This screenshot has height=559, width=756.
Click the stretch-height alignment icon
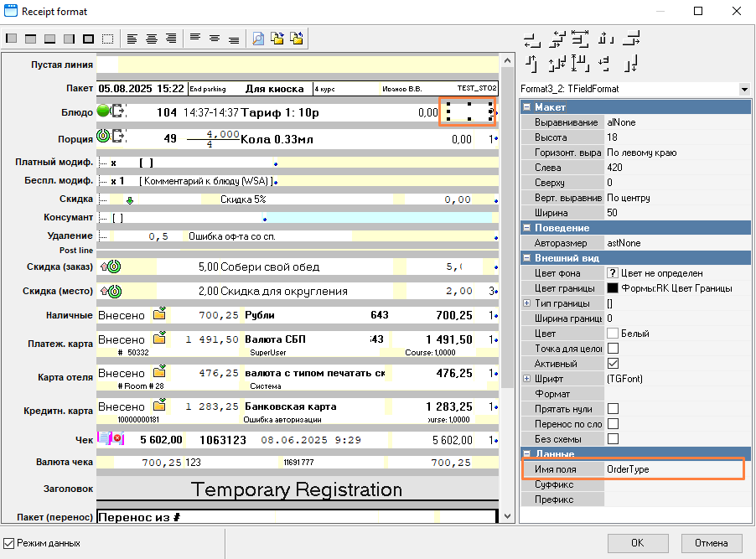(580, 63)
